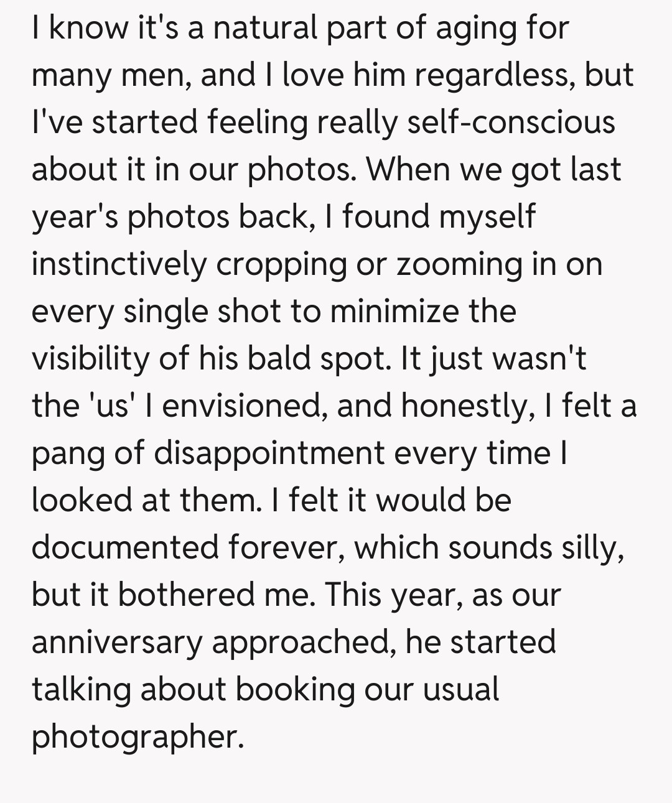672x803 pixels.
Task: Click the word "anniversary" in the paragraph
Action: click(116, 642)
